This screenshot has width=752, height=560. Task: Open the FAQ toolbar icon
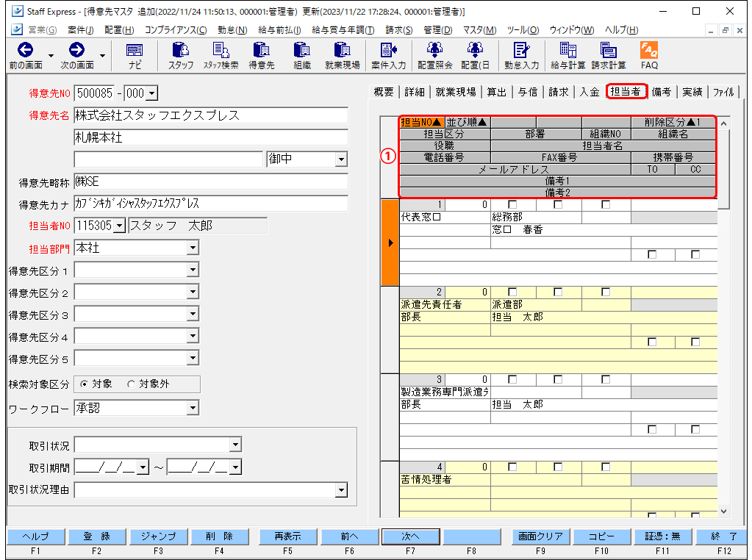(x=649, y=56)
